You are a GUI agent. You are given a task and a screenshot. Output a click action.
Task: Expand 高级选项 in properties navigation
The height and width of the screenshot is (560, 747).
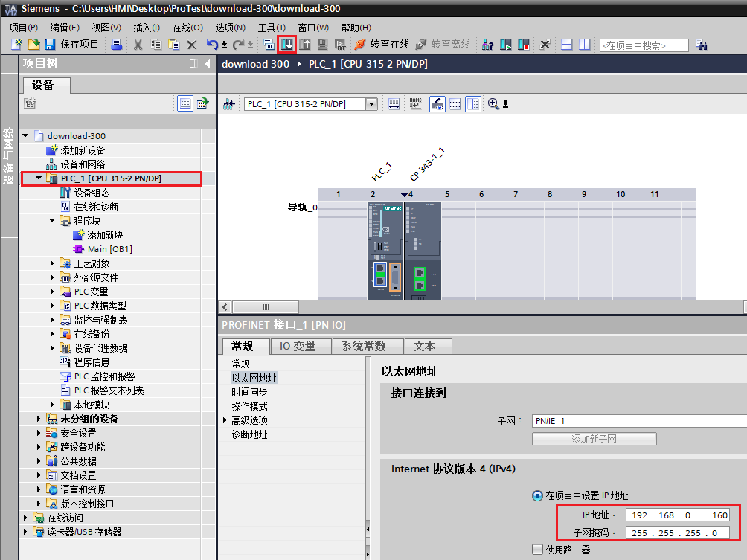point(225,420)
